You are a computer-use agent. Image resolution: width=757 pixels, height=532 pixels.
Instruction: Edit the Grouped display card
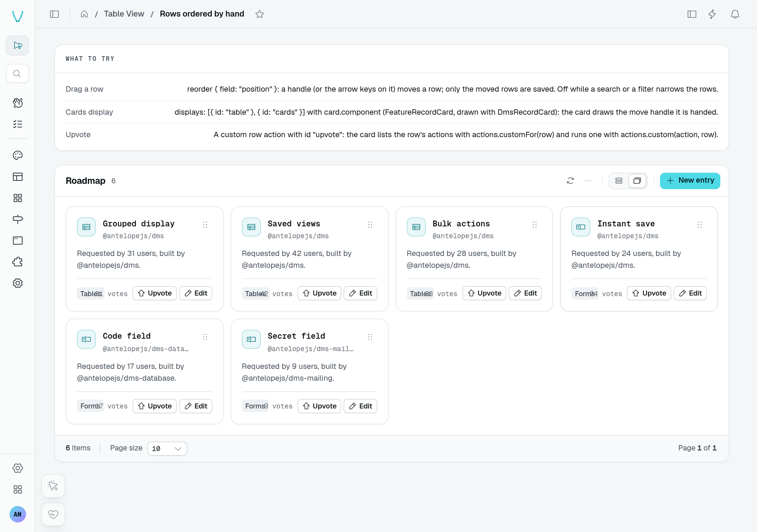(196, 293)
